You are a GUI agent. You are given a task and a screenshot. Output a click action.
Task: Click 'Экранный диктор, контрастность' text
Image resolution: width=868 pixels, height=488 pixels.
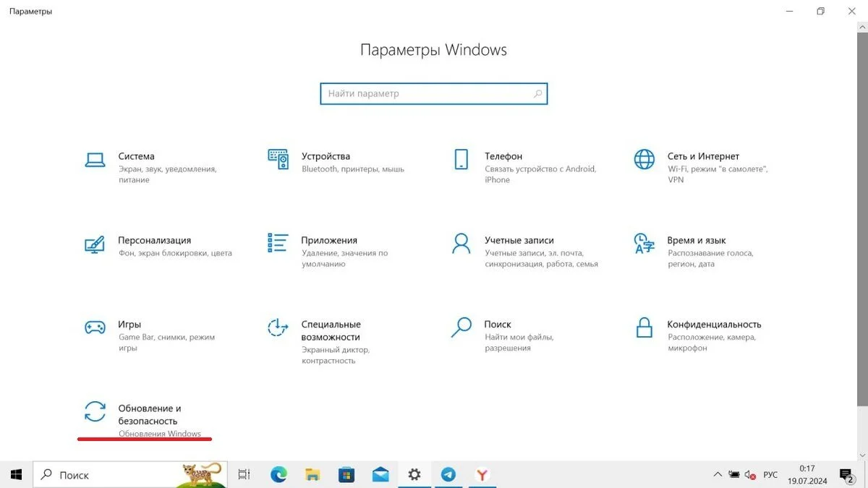point(335,354)
